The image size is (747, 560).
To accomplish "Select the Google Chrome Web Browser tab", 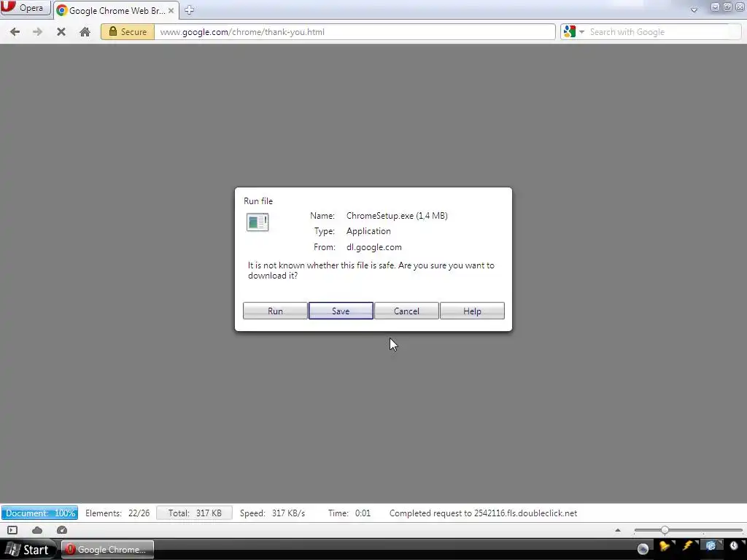I will pos(116,10).
